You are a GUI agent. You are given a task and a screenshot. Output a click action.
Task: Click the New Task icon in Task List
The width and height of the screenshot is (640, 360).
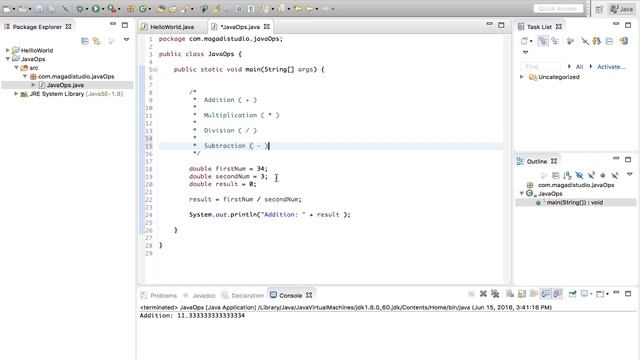tap(524, 41)
